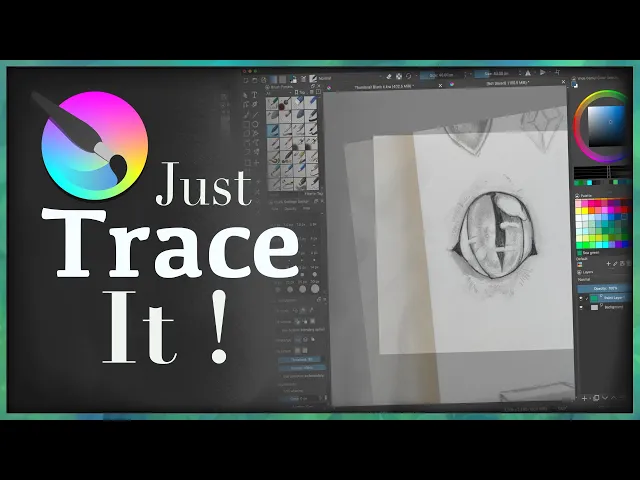
Task: Pick the highlighted blue brush preset thumbnail
Action: pyautogui.click(x=273, y=131)
